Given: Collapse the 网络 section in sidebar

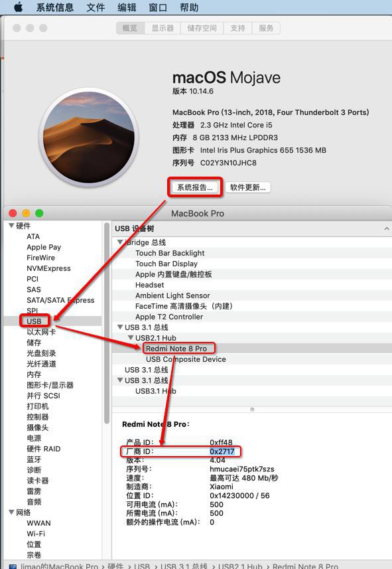Looking at the screenshot, I should pos(11,512).
